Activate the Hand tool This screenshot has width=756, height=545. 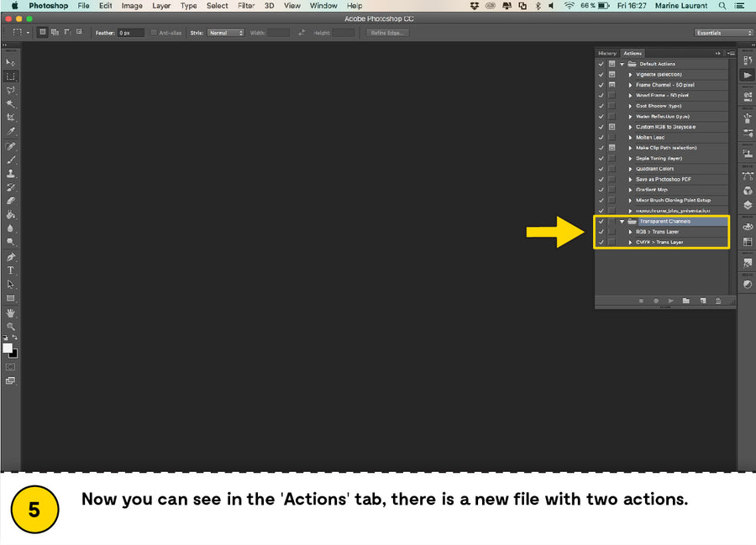click(11, 312)
